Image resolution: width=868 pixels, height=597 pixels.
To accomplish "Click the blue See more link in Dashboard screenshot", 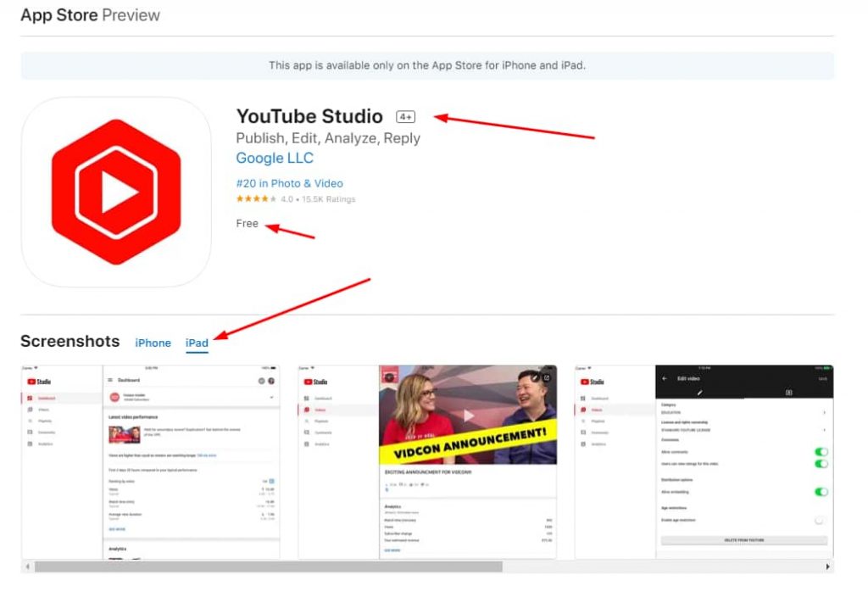I will click(117, 529).
